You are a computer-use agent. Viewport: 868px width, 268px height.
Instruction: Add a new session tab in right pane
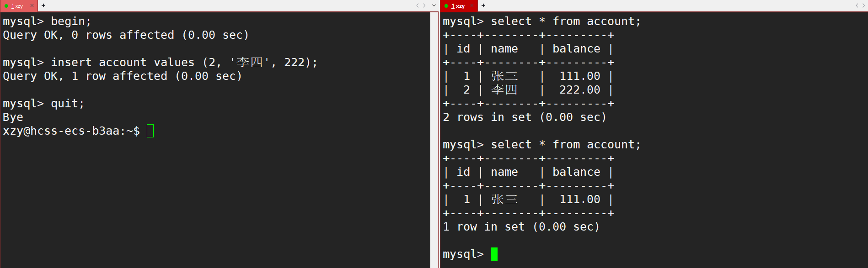tap(483, 5)
